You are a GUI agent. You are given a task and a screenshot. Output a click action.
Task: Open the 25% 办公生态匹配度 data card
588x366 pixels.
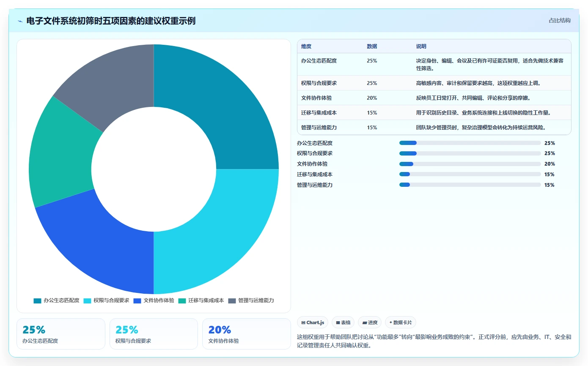(x=61, y=334)
